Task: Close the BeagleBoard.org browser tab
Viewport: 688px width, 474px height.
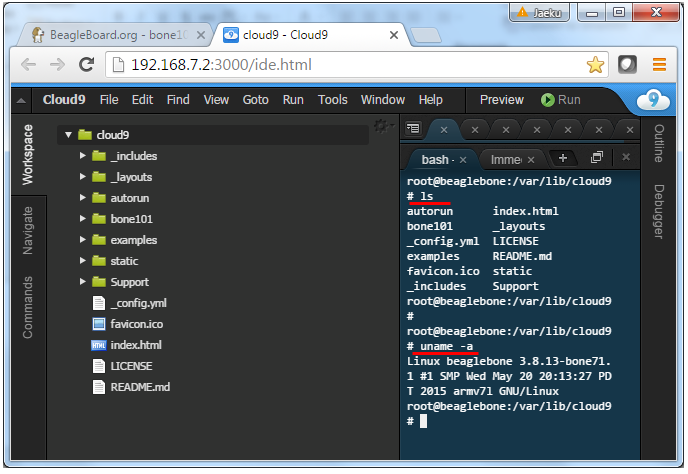Action: 201,35
